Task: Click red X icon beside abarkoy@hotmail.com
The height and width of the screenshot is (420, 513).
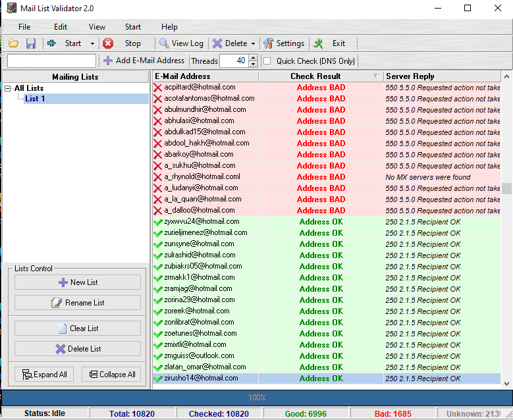Action: coord(157,155)
